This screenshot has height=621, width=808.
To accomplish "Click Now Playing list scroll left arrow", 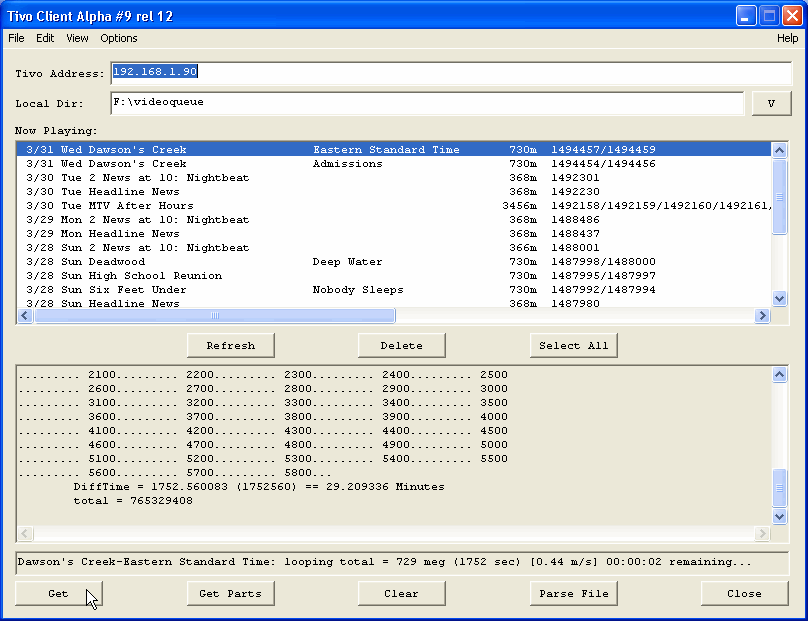I will tap(25, 315).
